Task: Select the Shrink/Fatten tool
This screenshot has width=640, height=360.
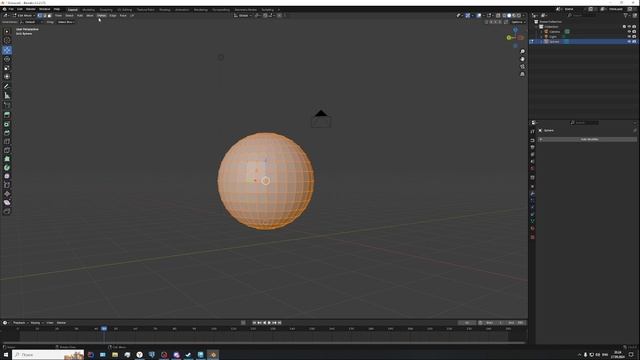Action: [x=7, y=194]
